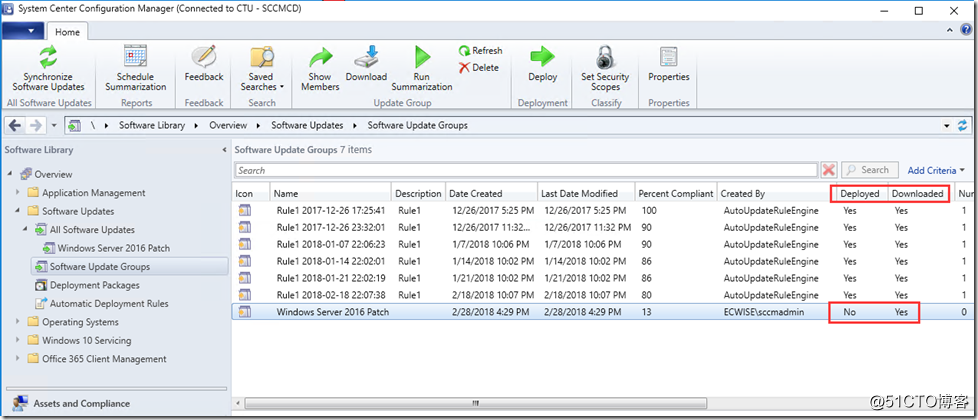Click Software Update Groups breadcrumb
This screenshot has width=978, height=420.
pos(417,125)
